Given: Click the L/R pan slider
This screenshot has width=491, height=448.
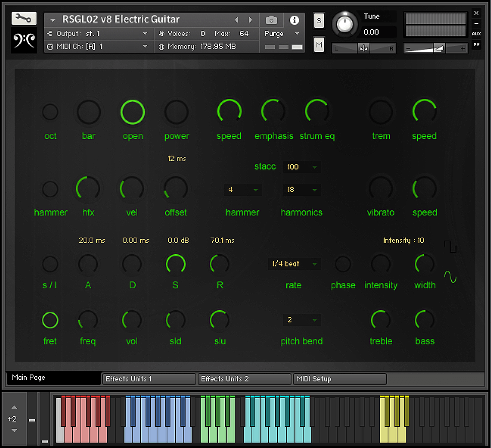Looking at the screenshot, I should tap(363, 48).
